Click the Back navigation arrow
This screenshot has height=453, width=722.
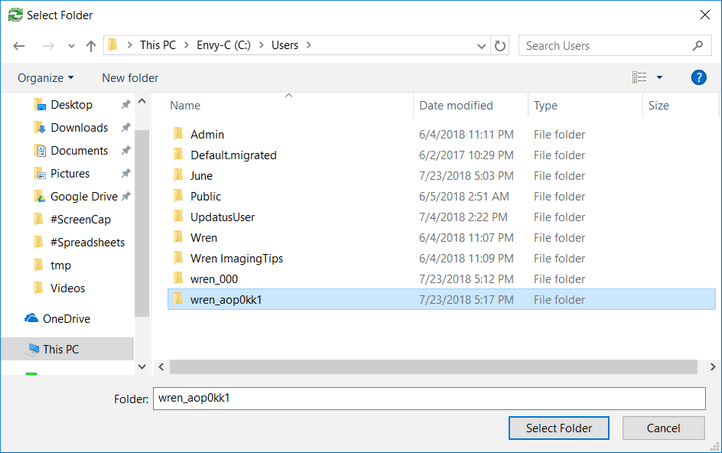19,46
